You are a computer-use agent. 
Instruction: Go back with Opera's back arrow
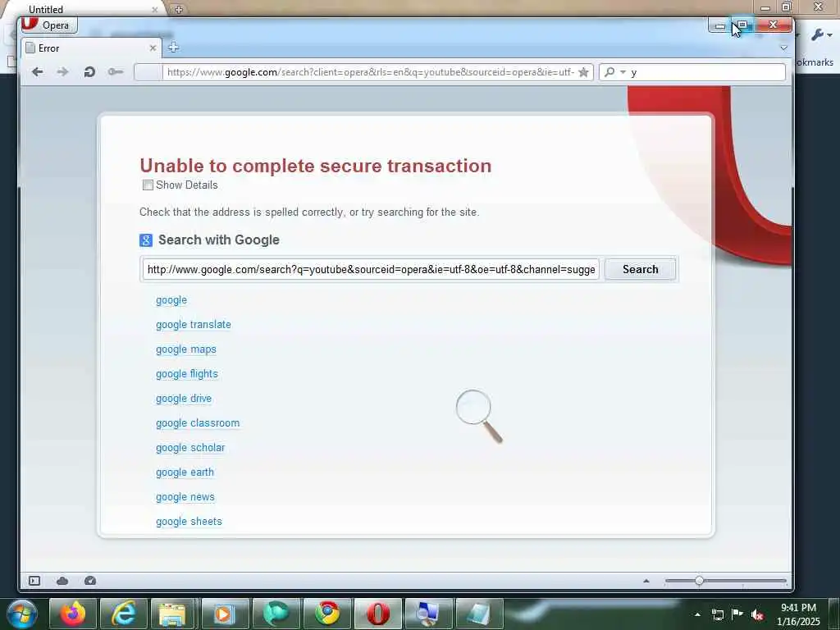coord(37,72)
